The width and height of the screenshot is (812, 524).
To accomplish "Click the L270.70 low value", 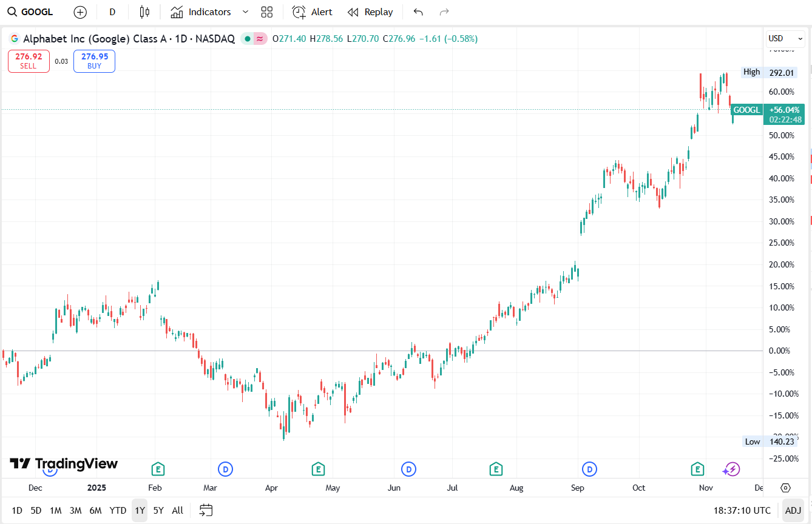I will [362, 39].
